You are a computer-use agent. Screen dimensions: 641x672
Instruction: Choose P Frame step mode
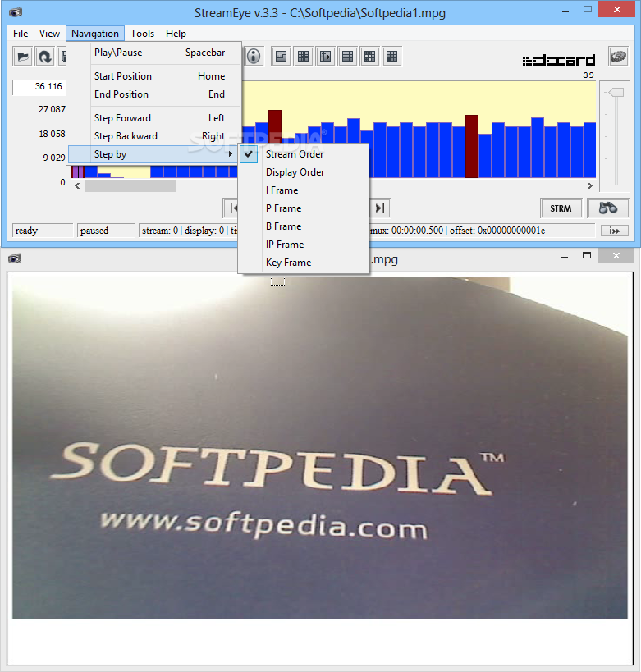[303, 208]
